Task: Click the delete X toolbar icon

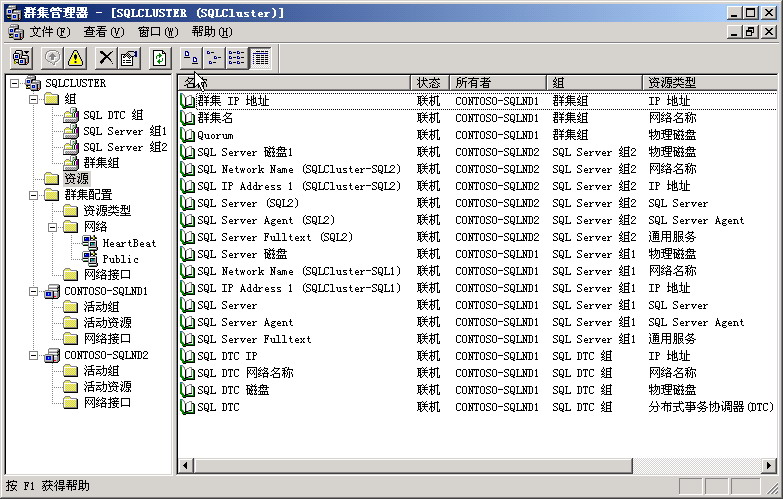Action: (105, 58)
